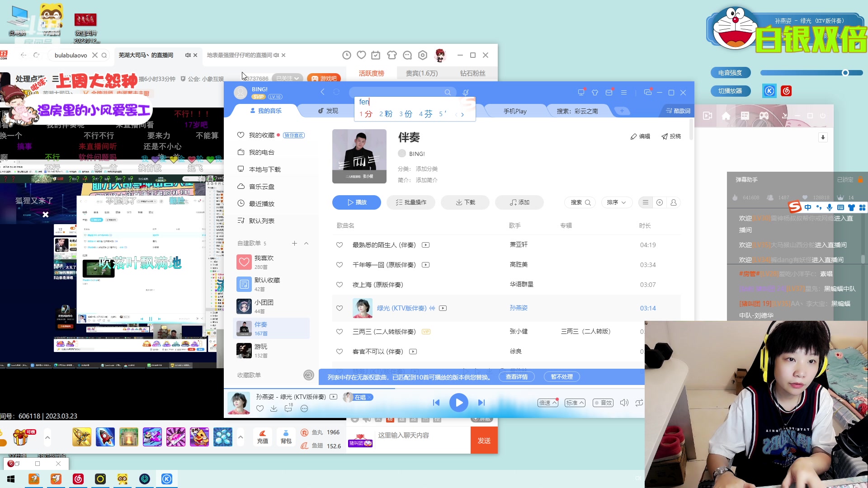Change the loop playback mode icon
The image size is (868, 488).
(x=639, y=403)
